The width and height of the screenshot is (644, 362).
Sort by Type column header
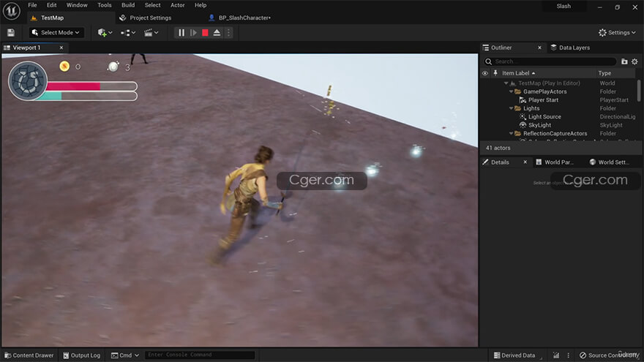(x=604, y=73)
